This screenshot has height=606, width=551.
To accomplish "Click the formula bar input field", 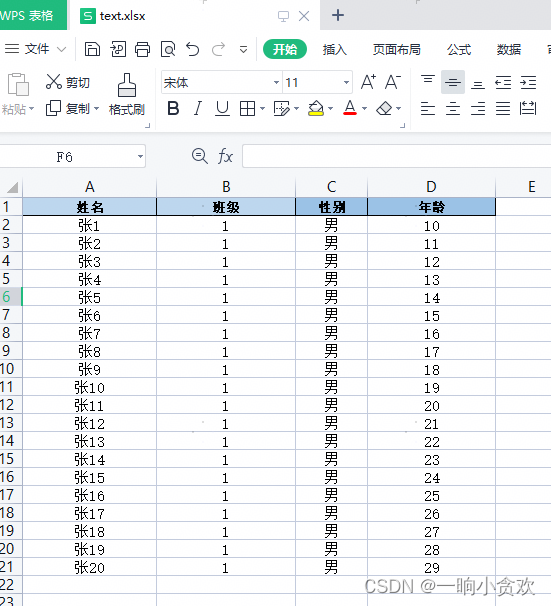I will [x=396, y=157].
